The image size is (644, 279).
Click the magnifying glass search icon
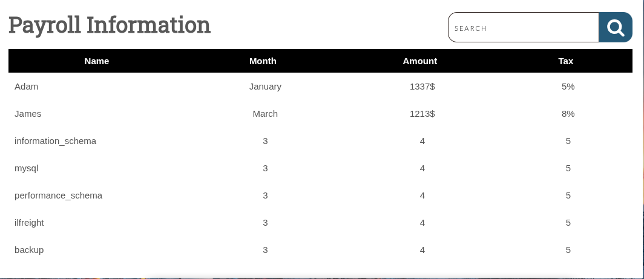pos(615,28)
